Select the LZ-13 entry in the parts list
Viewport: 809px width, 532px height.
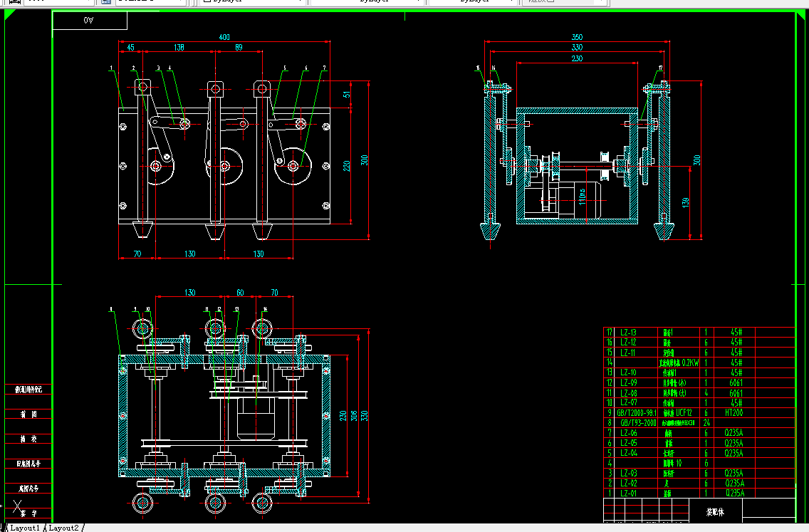click(x=628, y=333)
